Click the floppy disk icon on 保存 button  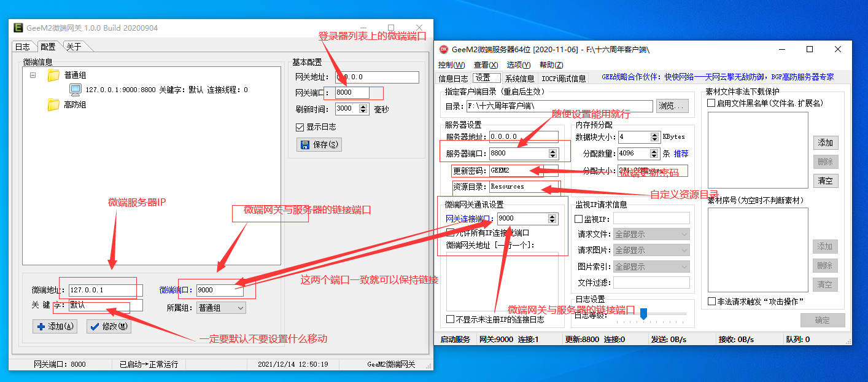pyautogui.click(x=304, y=145)
